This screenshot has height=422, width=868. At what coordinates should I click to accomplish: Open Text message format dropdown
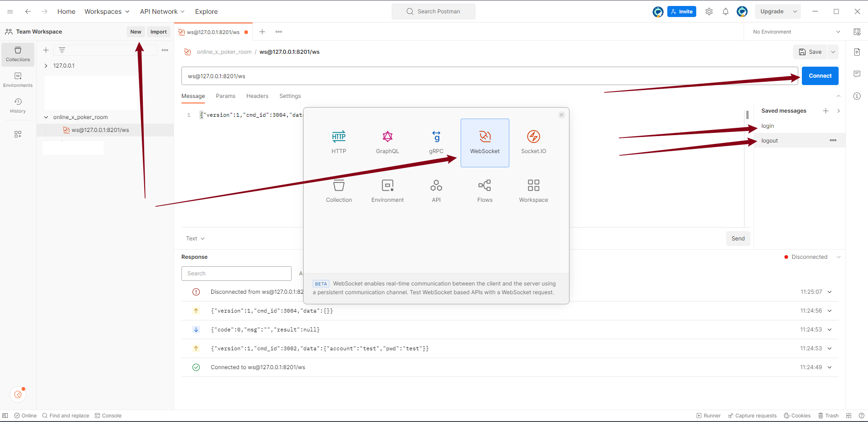pyautogui.click(x=195, y=239)
